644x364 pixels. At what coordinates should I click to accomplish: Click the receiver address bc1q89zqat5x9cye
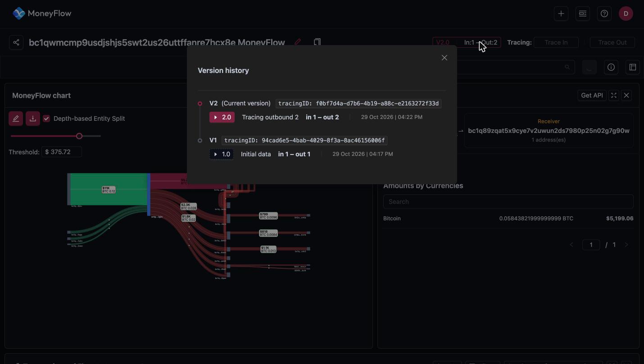tap(549, 131)
